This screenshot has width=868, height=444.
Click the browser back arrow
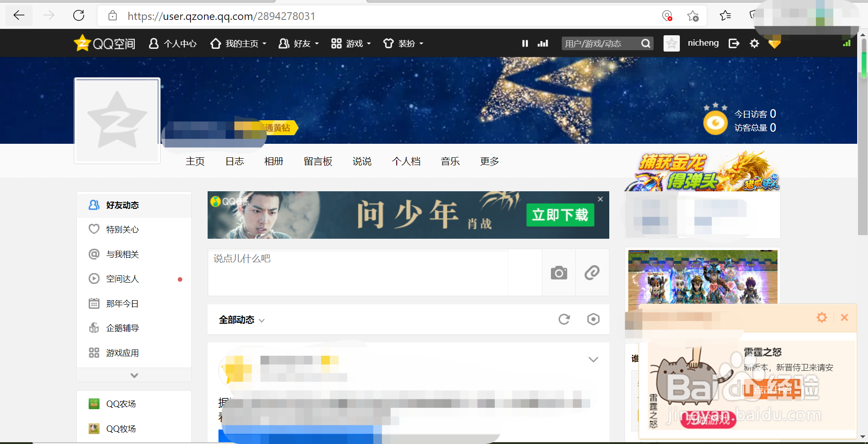click(x=19, y=16)
